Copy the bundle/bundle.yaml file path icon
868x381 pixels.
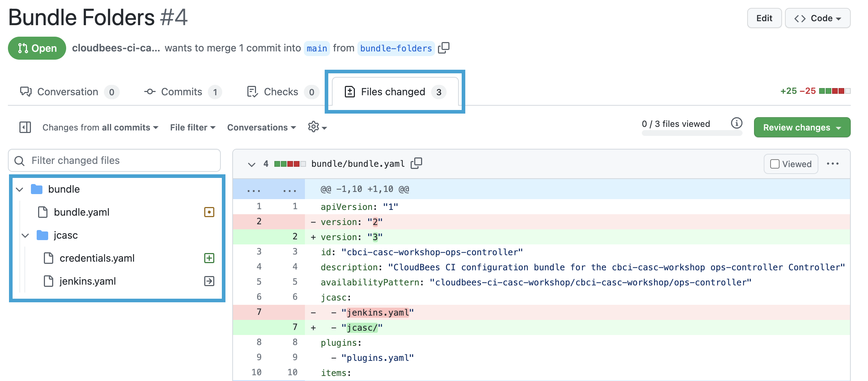tap(416, 164)
